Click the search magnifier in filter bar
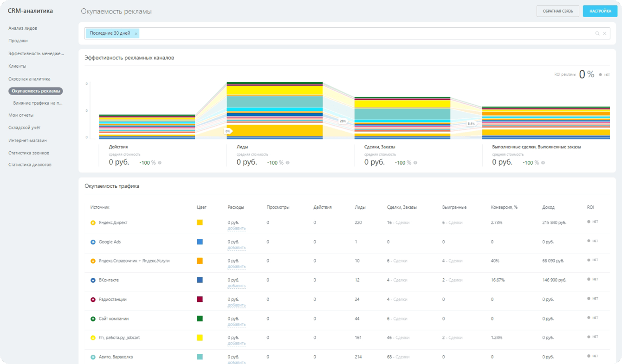The height and width of the screenshot is (364, 622). click(597, 33)
